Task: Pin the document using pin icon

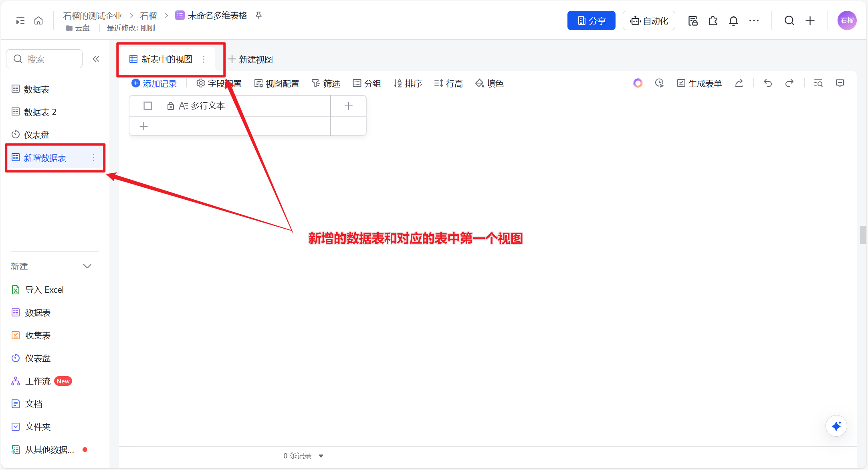Action: (259, 16)
